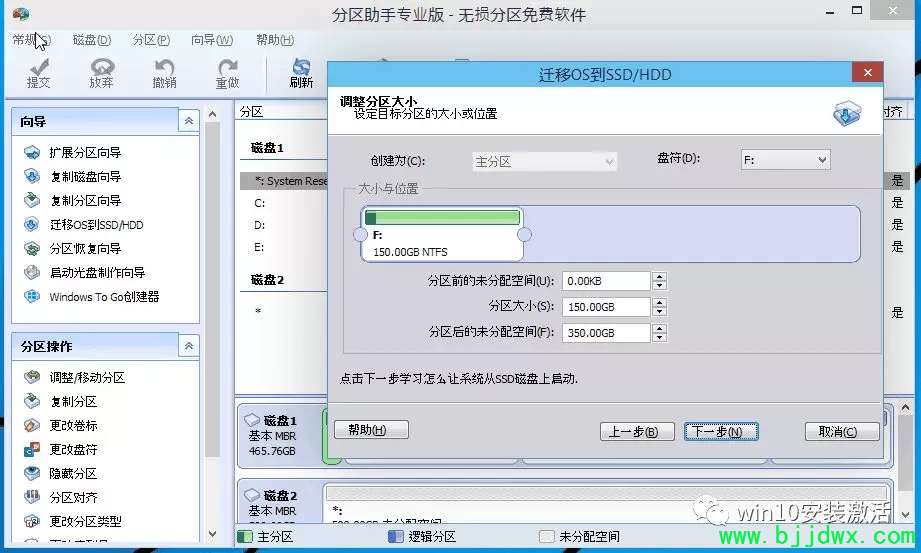
Task: Select the 分区对齐 operation icon
Action: pyautogui.click(x=32, y=498)
